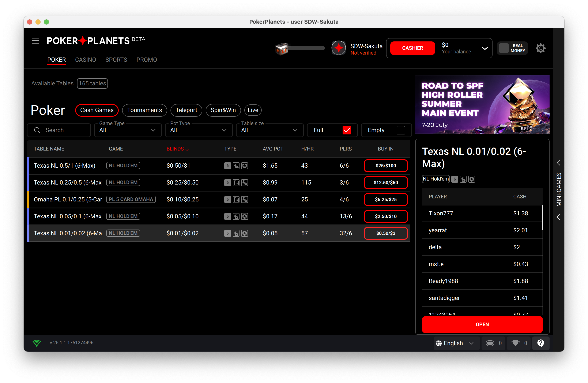Screen dimensions: 588x383
Task: Sort by the AVG POT column header
Action: tap(273, 149)
